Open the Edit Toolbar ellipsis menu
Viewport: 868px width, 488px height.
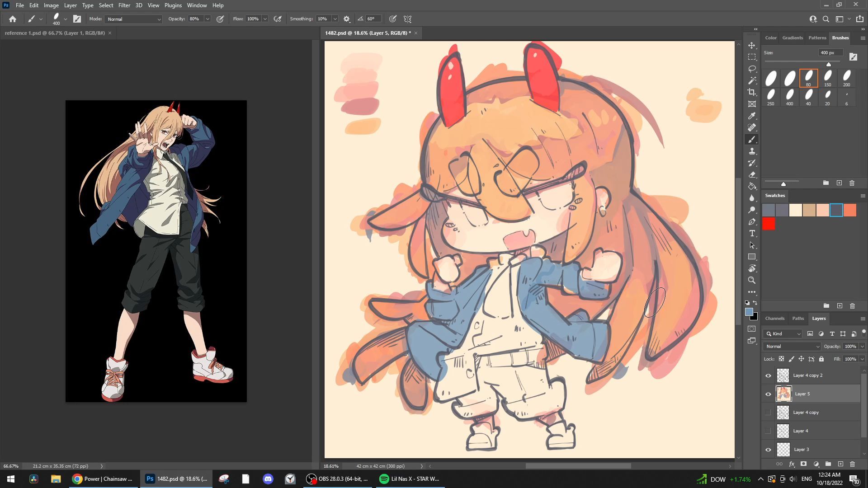click(x=752, y=292)
